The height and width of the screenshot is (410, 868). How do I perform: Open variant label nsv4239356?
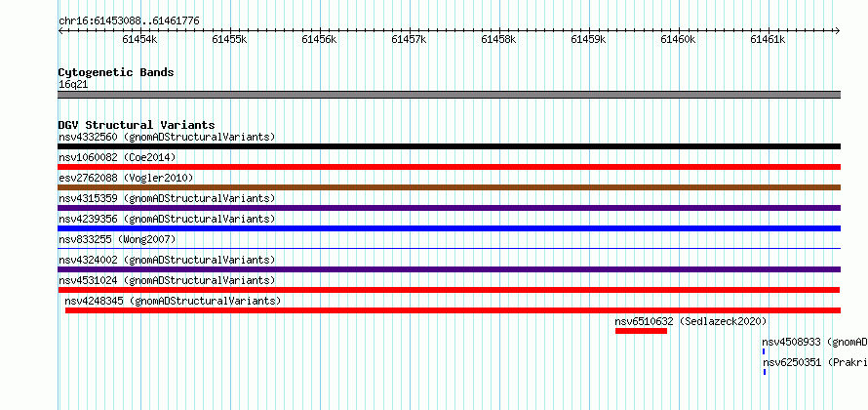(x=167, y=219)
